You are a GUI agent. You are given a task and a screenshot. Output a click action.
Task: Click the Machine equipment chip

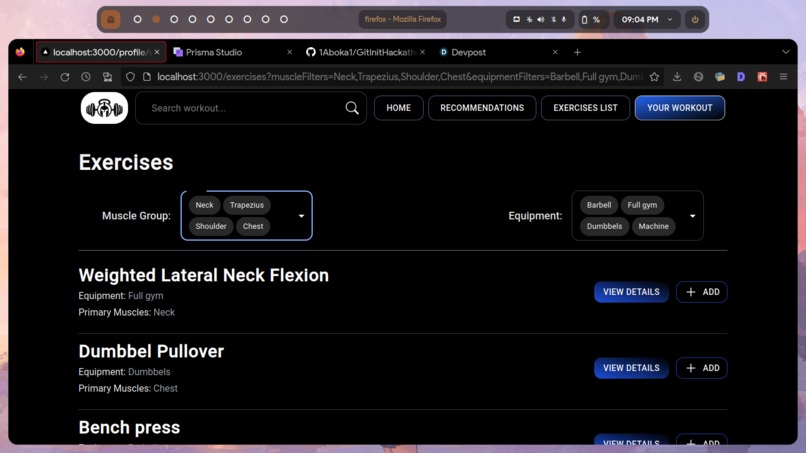coord(653,226)
